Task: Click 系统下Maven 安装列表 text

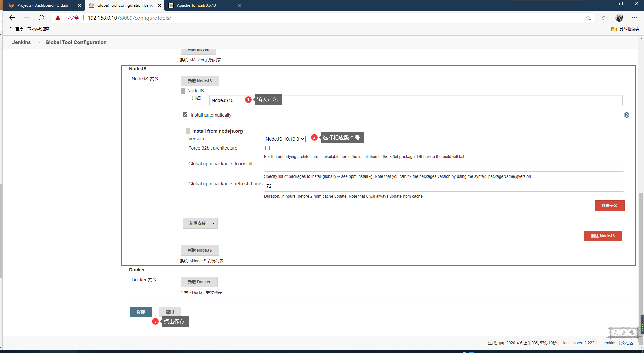Action: (200, 60)
